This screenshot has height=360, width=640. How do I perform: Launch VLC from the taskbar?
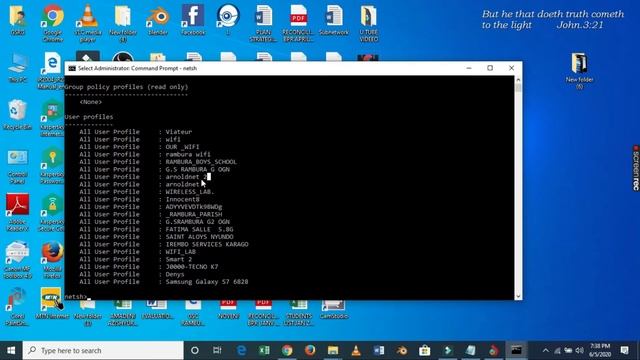[x=356, y=350]
